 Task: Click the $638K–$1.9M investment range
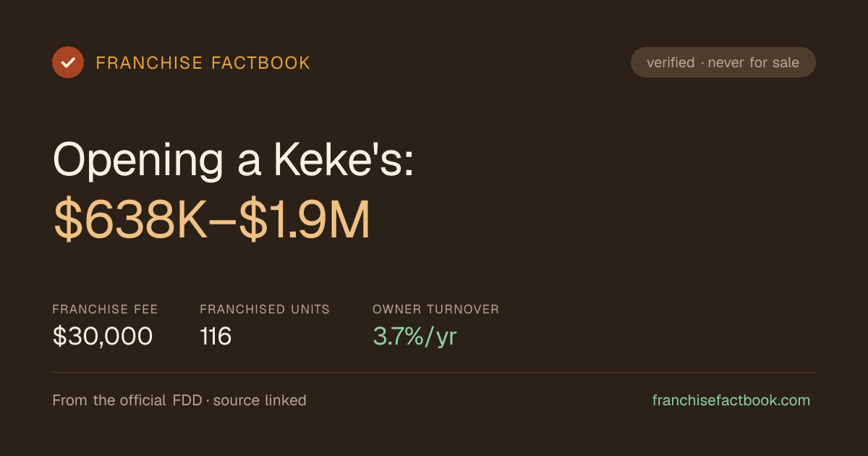[x=212, y=221]
